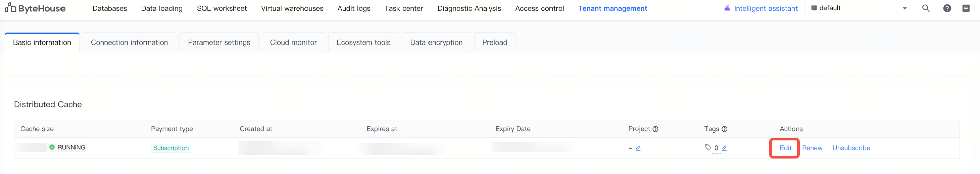This screenshot has height=174, width=980.
Task: Click the Tags column help icon
Action: [724, 129]
